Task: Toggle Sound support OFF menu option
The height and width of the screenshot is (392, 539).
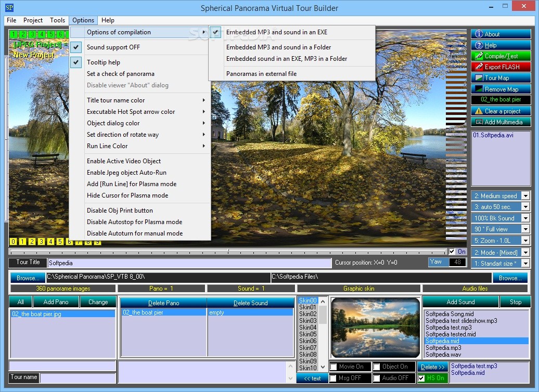Action: pos(140,47)
